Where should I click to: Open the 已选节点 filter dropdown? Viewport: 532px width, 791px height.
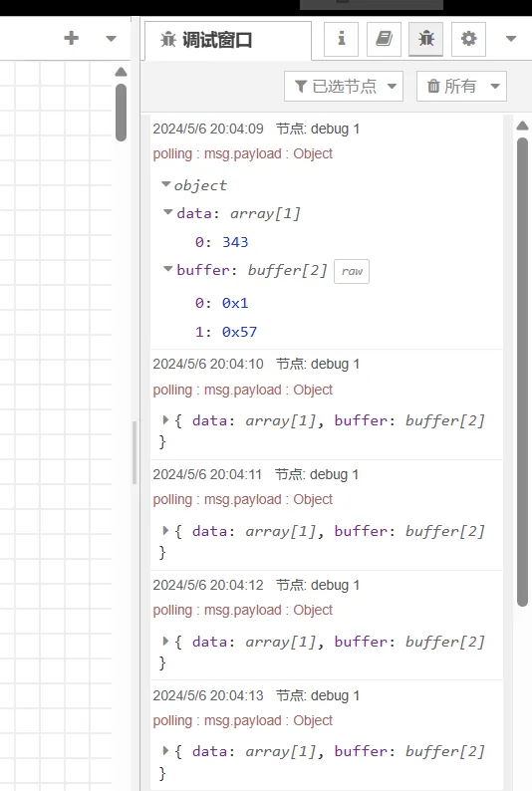pyautogui.click(x=344, y=87)
